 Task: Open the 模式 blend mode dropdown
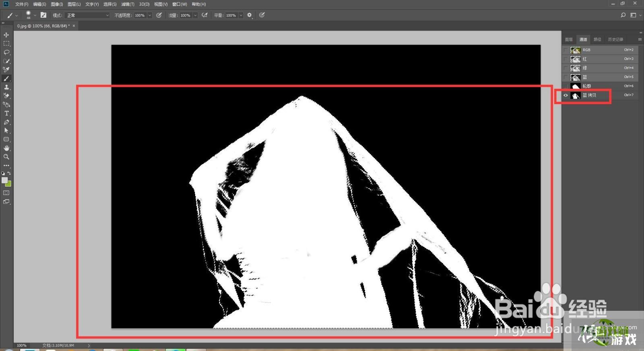tap(87, 15)
